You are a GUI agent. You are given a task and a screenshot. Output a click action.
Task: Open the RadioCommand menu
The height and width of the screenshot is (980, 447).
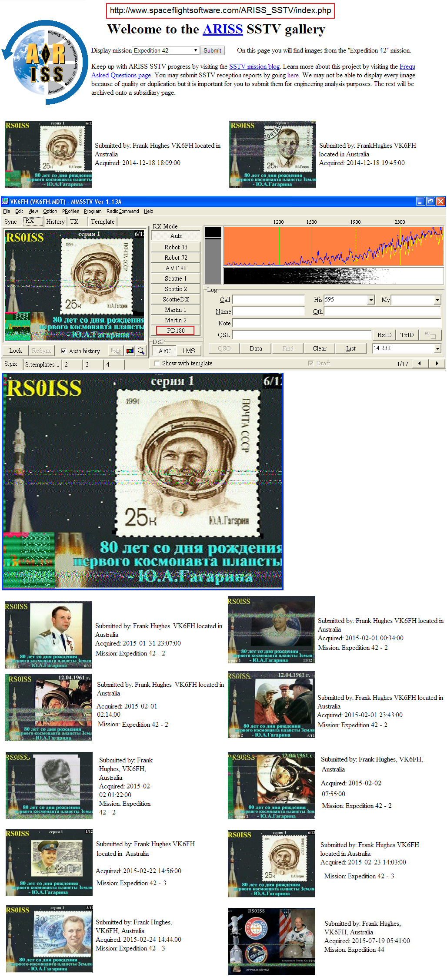coord(123,212)
